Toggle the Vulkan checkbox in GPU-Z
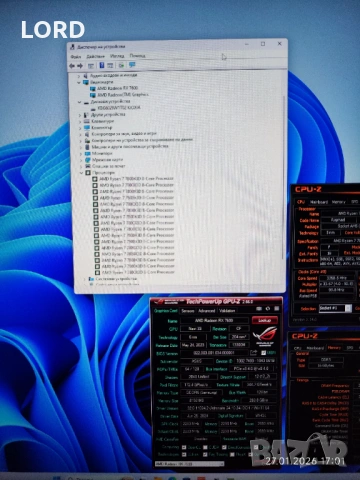 (184, 454)
